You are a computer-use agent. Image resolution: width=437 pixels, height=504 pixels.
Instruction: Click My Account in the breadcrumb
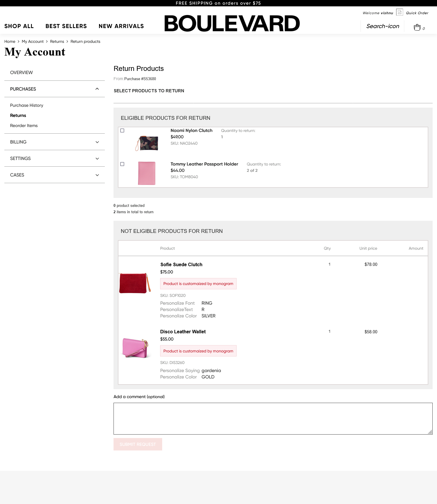32,41
